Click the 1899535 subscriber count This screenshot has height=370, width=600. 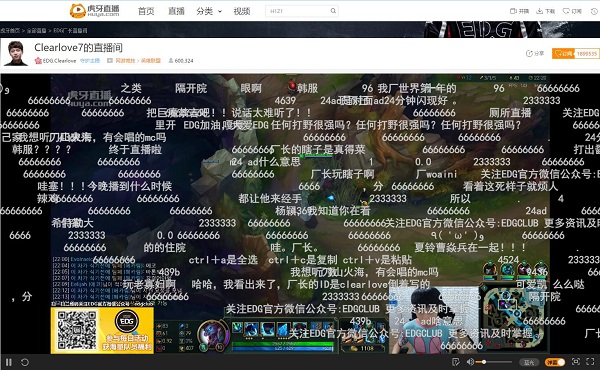pos(587,54)
